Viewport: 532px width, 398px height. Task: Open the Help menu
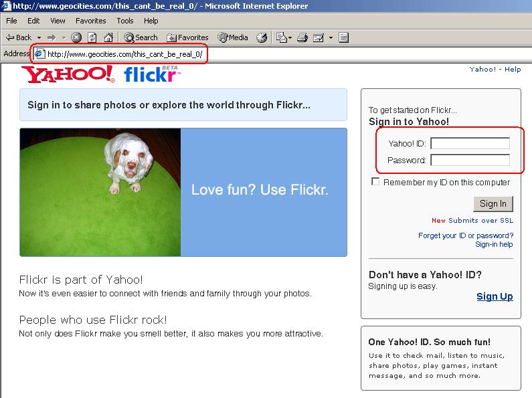click(x=151, y=21)
